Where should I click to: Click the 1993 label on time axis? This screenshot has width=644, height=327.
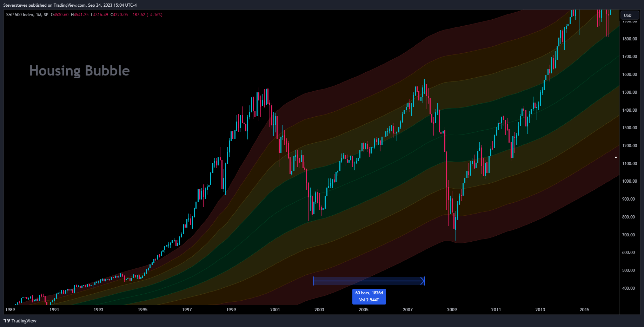99,310
